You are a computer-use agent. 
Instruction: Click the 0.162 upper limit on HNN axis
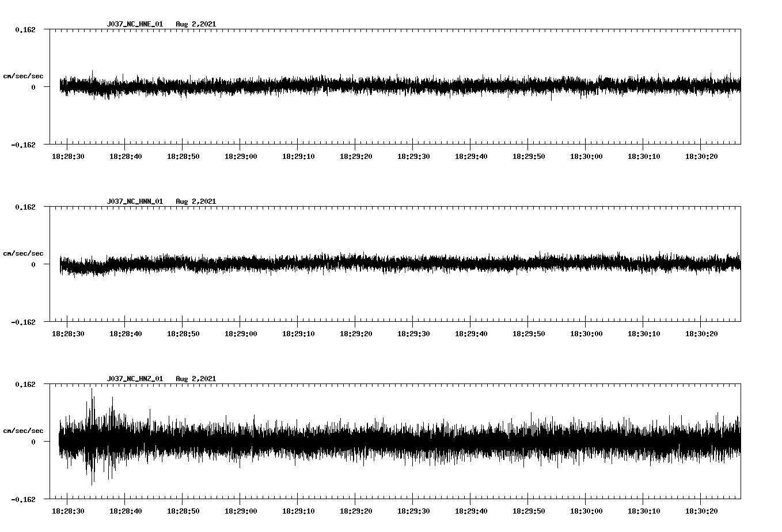pyautogui.click(x=25, y=207)
